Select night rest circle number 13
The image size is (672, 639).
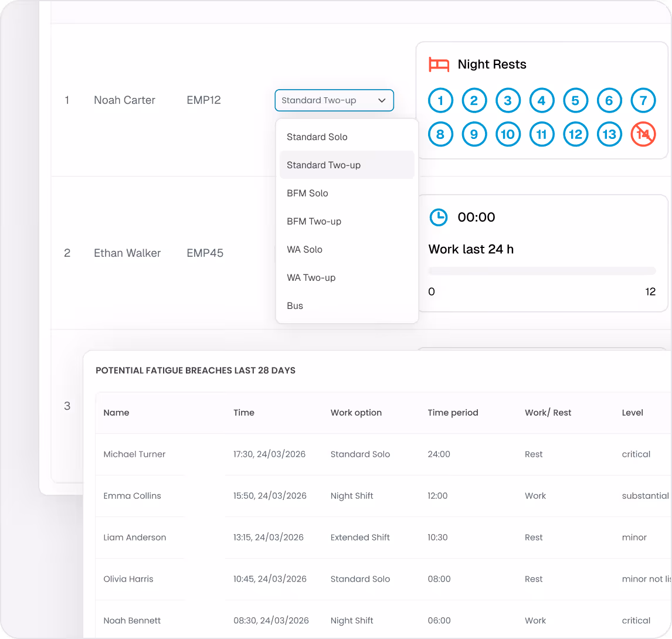point(609,134)
